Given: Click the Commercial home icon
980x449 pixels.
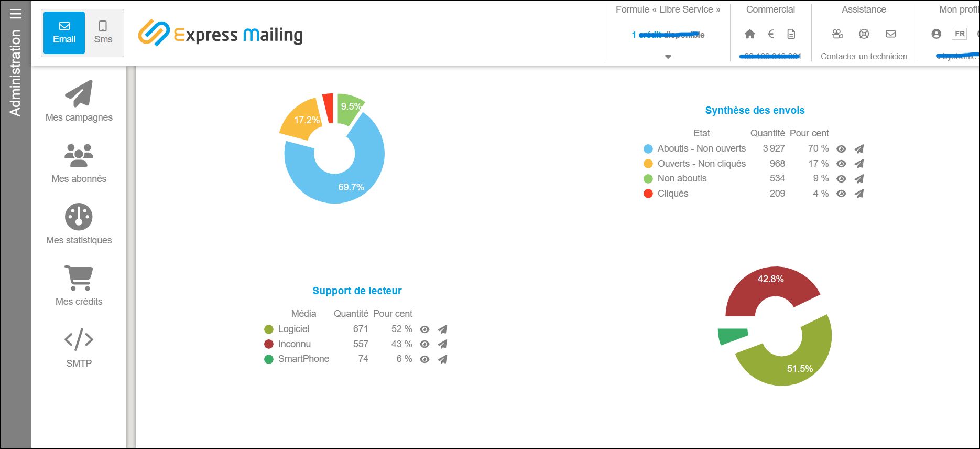Looking at the screenshot, I should [x=750, y=34].
